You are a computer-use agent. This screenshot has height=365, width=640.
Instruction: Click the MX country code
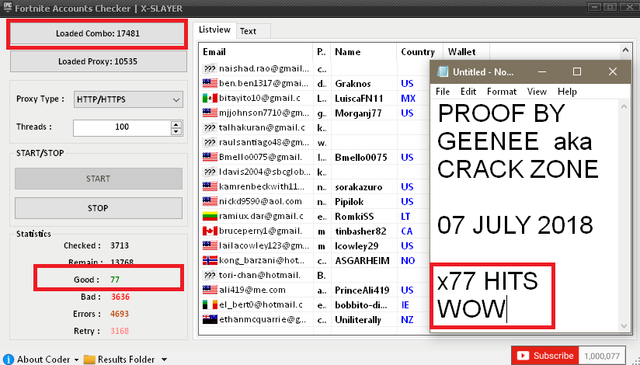tap(408, 98)
